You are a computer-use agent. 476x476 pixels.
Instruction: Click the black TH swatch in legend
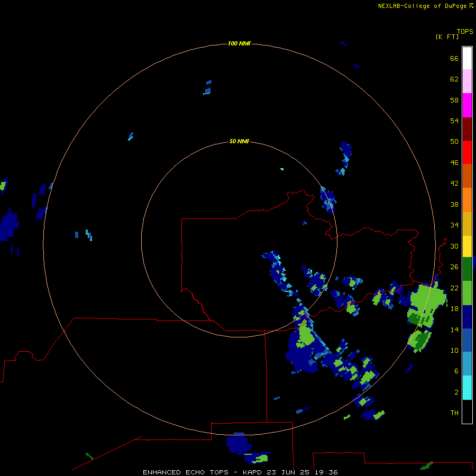click(x=467, y=411)
